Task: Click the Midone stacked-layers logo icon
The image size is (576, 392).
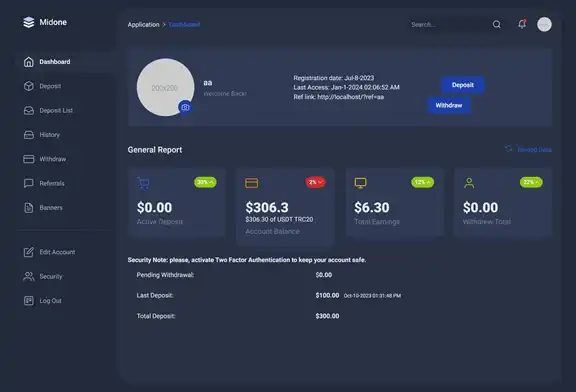Action: [29, 22]
